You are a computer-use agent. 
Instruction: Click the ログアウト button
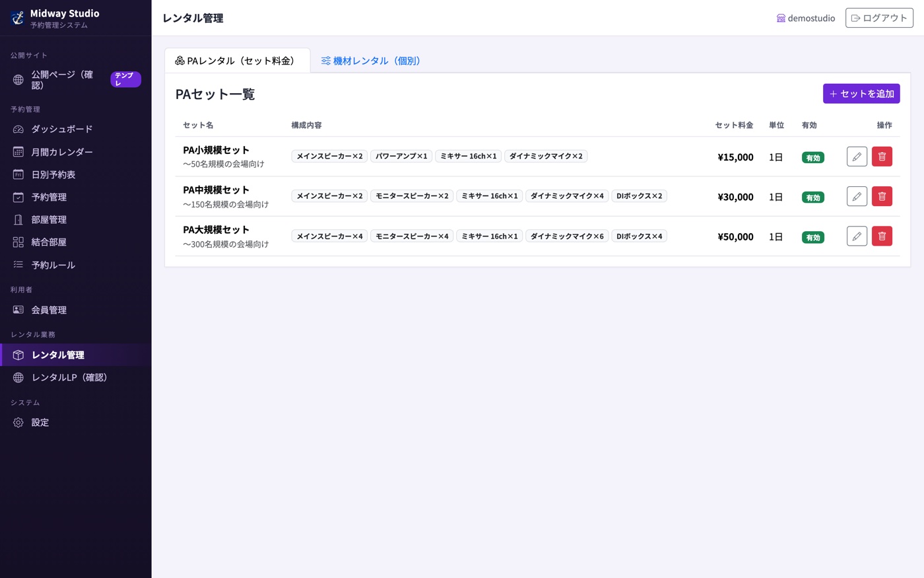tap(879, 18)
